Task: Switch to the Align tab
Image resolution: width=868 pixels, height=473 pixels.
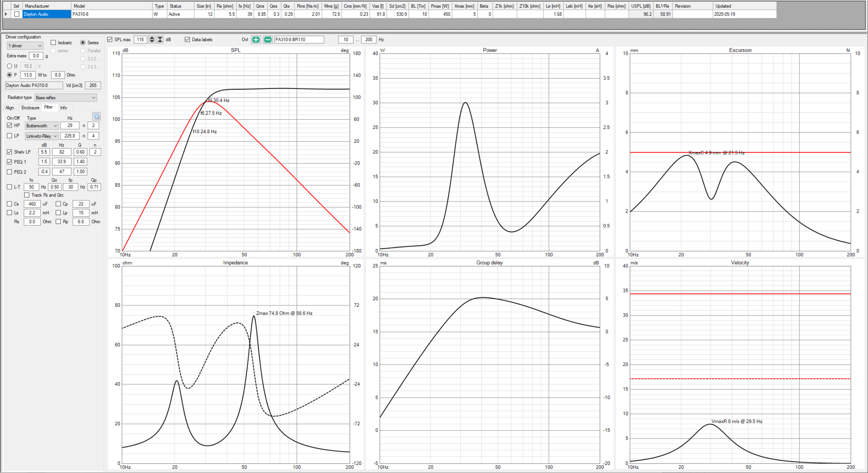Action: click(10, 108)
